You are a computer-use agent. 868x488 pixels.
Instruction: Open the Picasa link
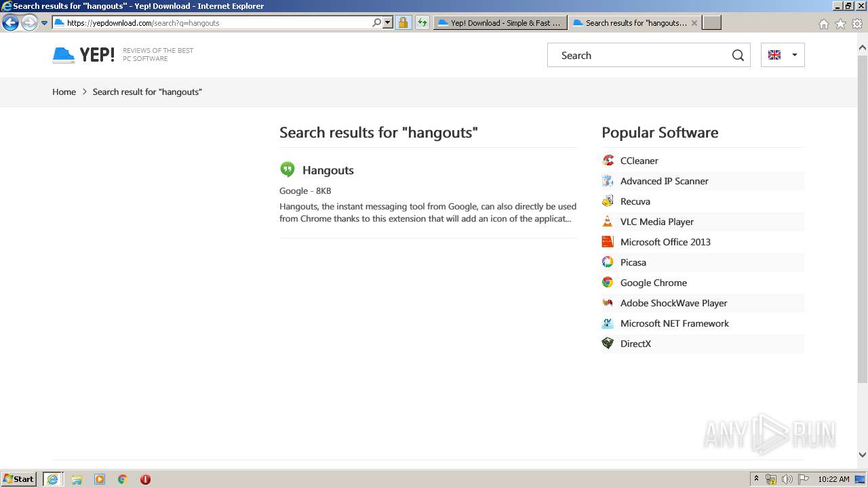633,262
